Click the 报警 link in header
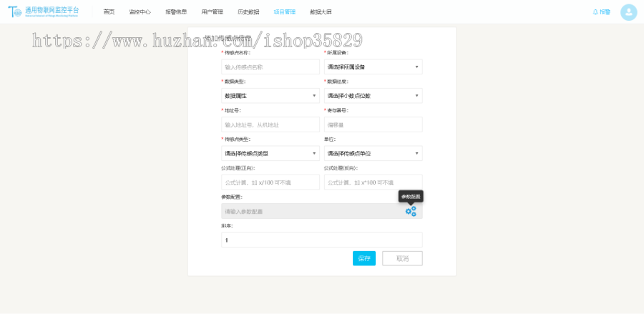This screenshot has height=314, width=644. point(605,12)
